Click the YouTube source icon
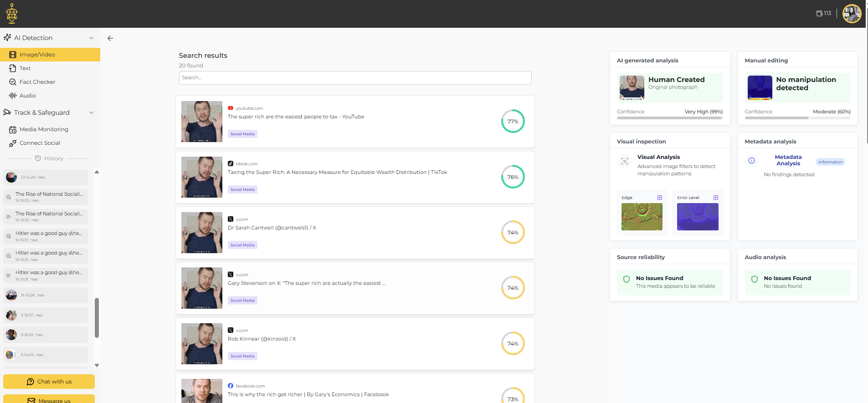The width and height of the screenshot is (868, 403). [x=231, y=108]
